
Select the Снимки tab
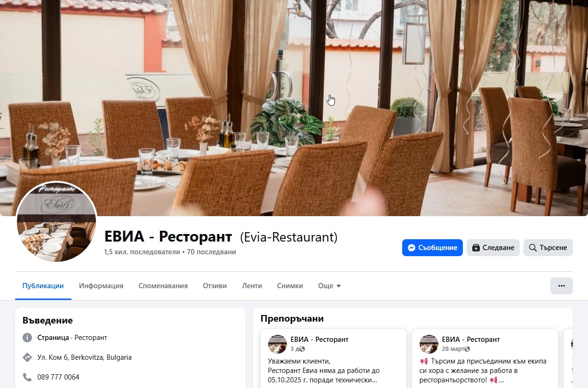point(290,286)
